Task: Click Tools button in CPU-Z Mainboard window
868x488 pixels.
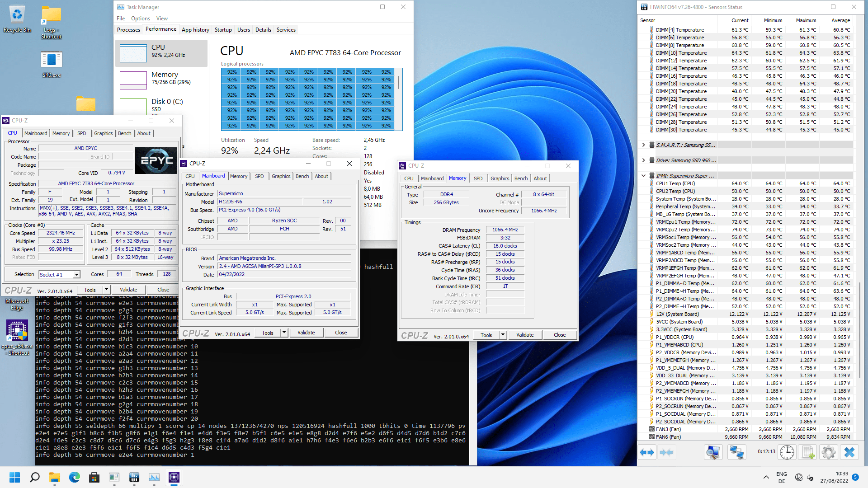Action: tap(268, 333)
